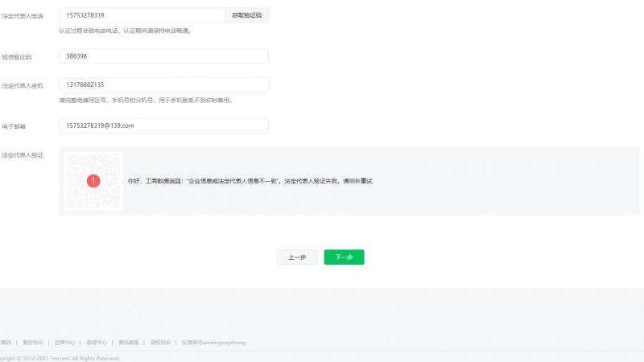
Task: Click the 关于腾讯 link in the footer
Action: (6, 342)
